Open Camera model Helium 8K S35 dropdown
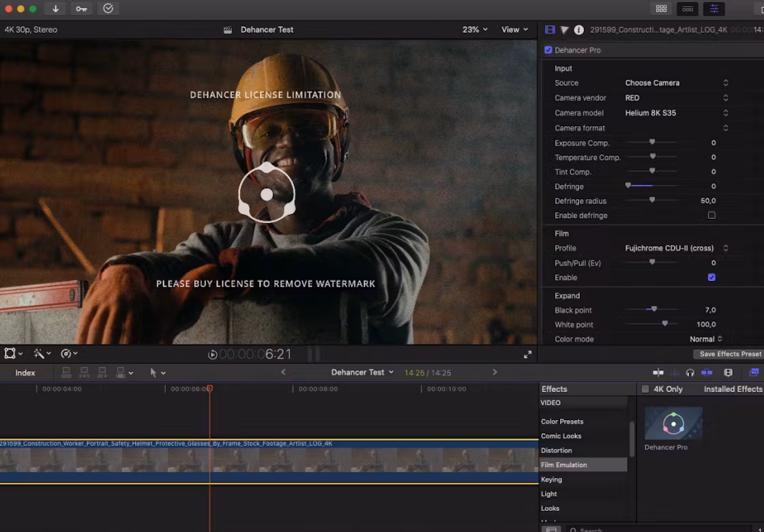764x532 pixels. [x=677, y=113]
